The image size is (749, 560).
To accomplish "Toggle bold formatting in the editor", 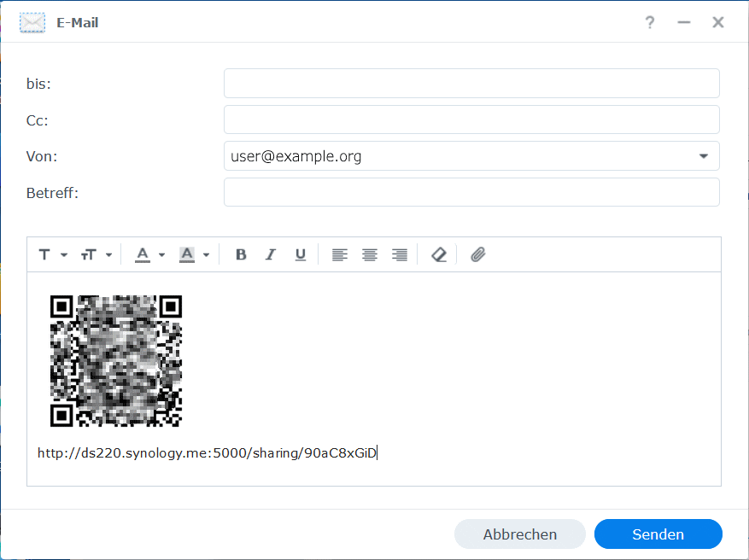I will pos(241,254).
